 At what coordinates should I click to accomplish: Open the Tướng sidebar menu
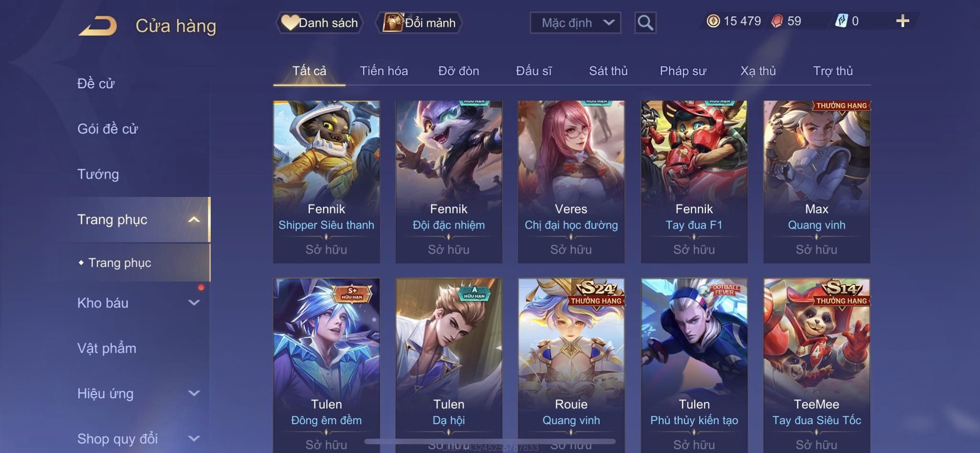[98, 174]
